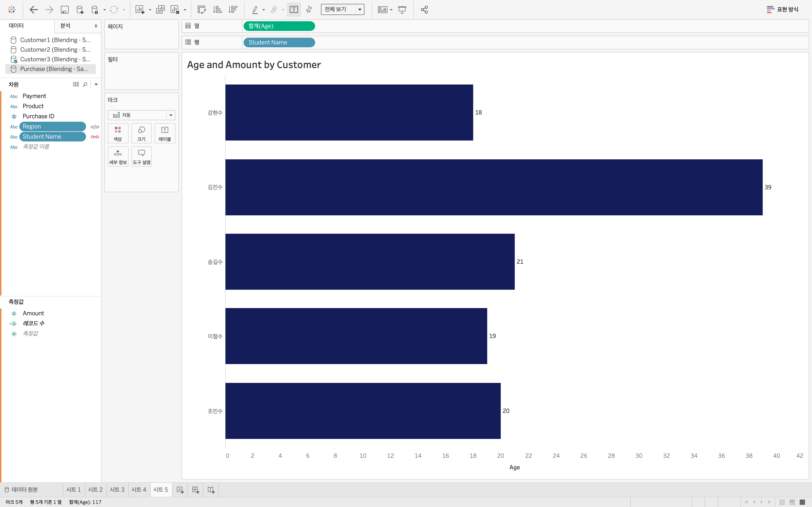Screen dimensions: 812x507
Task: Click the swap rows and columns icon
Action: pyautogui.click(x=201, y=10)
